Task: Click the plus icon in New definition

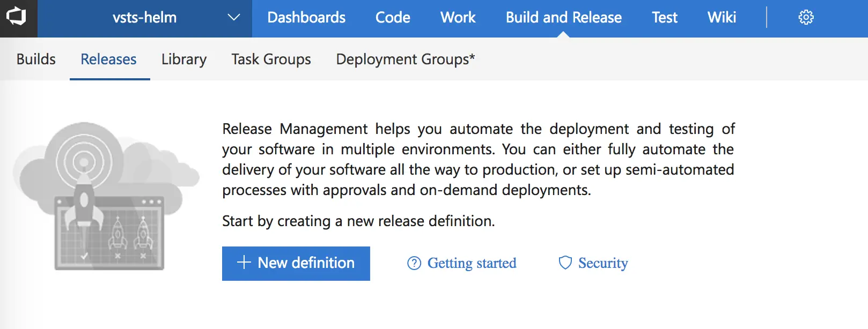Action: click(x=244, y=263)
